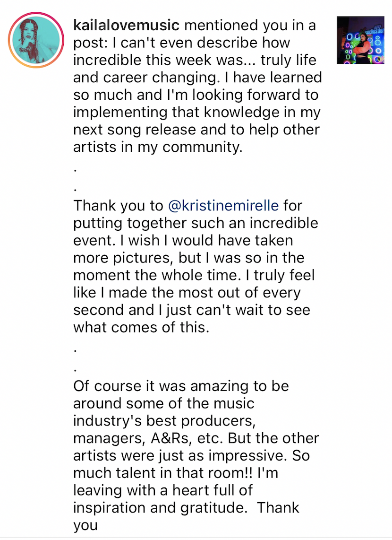
Task: Click the line "inspiration and gratitude. Thank"
Action: (x=186, y=507)
